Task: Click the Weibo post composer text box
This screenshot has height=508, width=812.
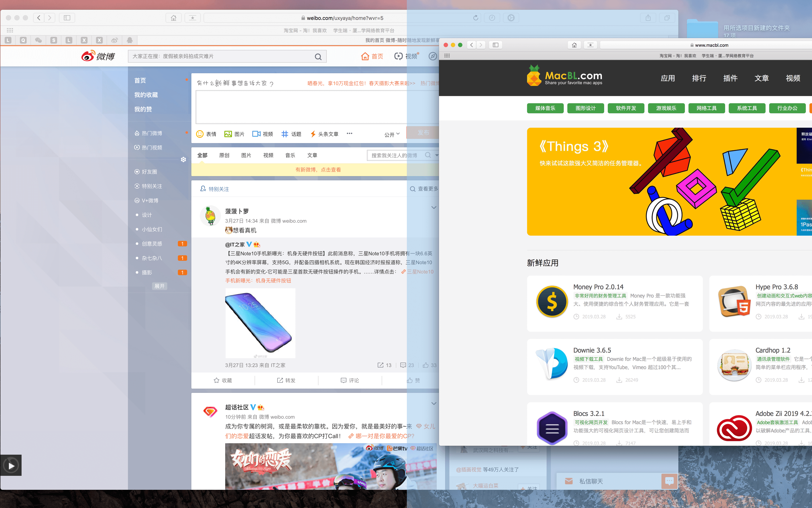Action: (x=317, y=107)
